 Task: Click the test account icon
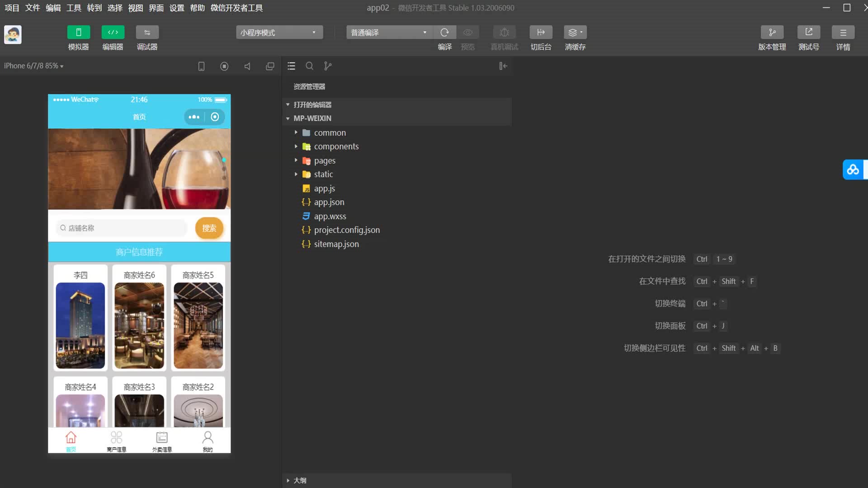[808, 33]
